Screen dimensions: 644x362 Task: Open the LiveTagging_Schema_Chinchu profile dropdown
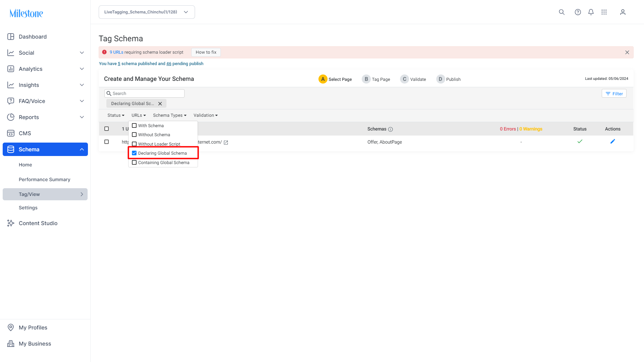[147, 12]
